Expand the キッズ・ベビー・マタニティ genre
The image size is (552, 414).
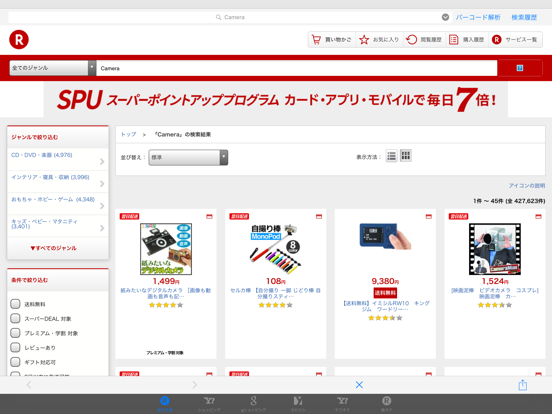[58, 226]
